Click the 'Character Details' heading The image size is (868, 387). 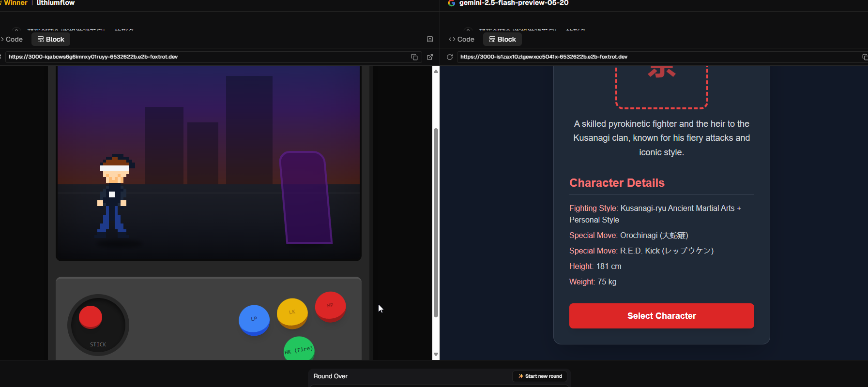[x=617, y=183]
